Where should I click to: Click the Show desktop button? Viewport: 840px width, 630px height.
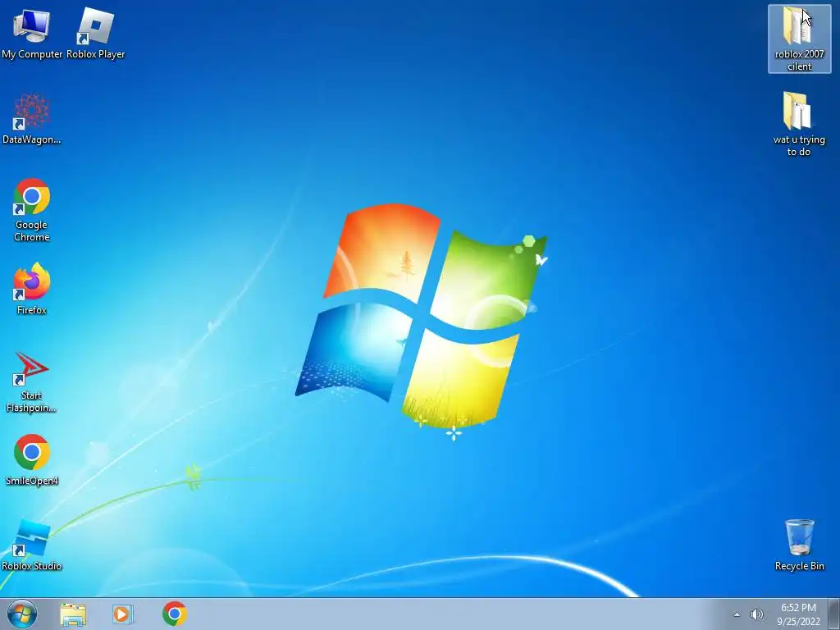pyautogui.click(x=834, y=614)
